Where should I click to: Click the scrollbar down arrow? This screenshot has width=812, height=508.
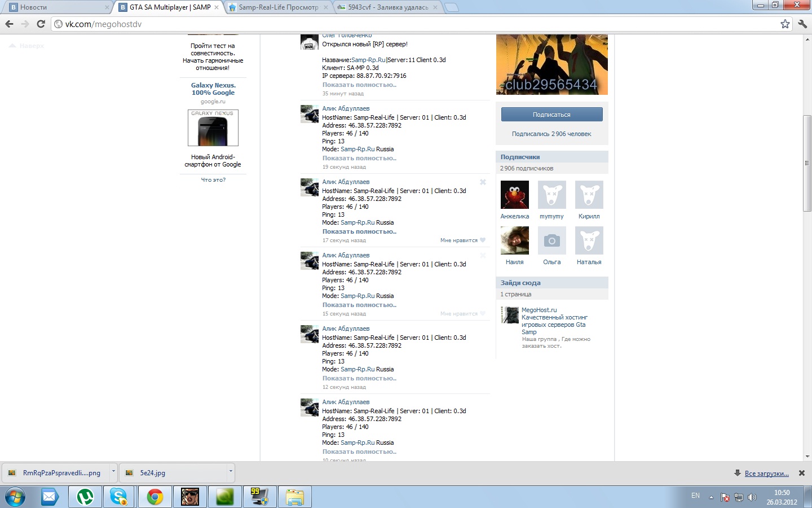(807, 456)
